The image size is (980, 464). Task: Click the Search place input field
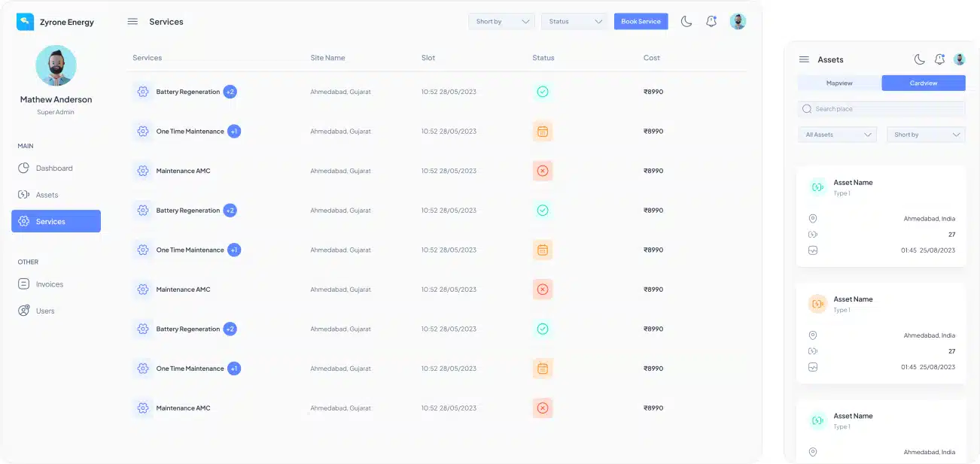pyautogui.click(x=881, y=109)
